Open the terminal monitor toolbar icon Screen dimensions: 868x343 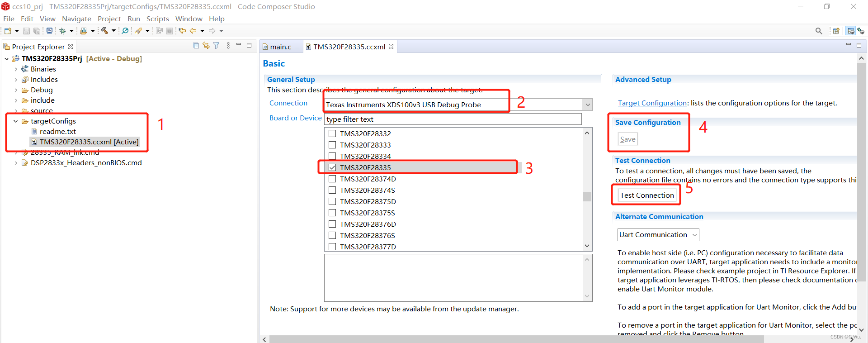click(49, 31)
